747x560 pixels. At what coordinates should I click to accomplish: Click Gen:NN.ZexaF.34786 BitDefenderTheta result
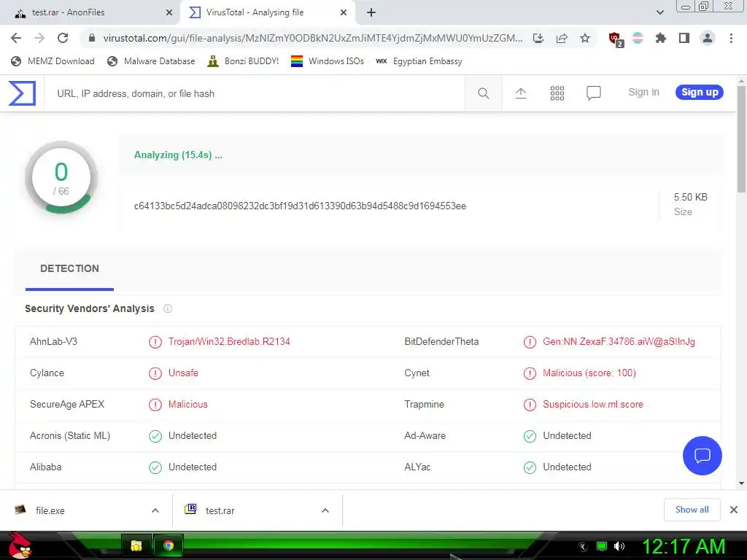coord(619,342)
